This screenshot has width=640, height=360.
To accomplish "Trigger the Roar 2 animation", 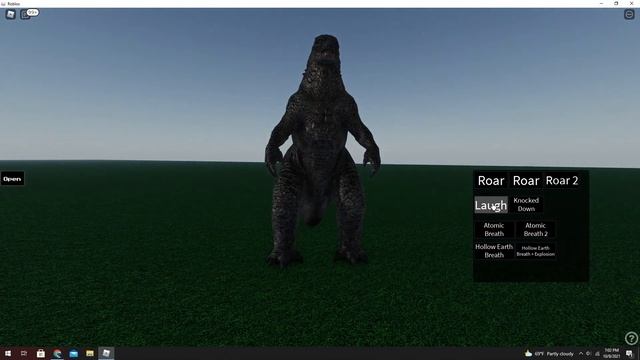I will 562,180.
